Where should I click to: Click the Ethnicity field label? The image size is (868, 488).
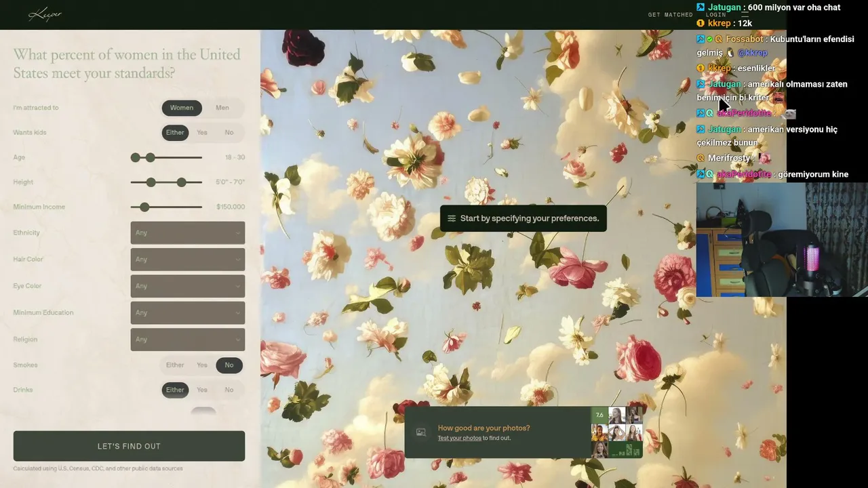pyautogui.click(x=26, y=232)
